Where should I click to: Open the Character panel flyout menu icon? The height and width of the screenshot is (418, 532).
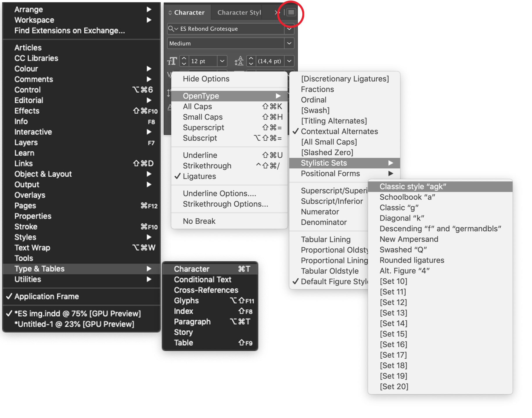coord(291,12)
